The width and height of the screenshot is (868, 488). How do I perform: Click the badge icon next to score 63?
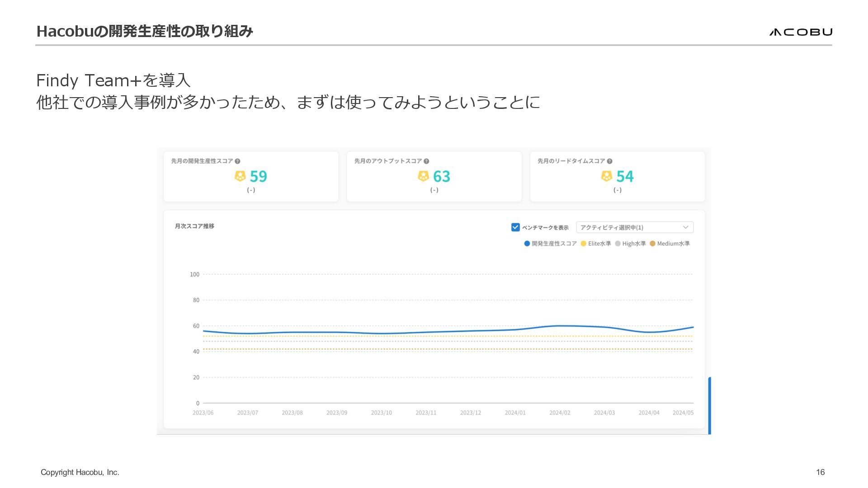point(423,176)
